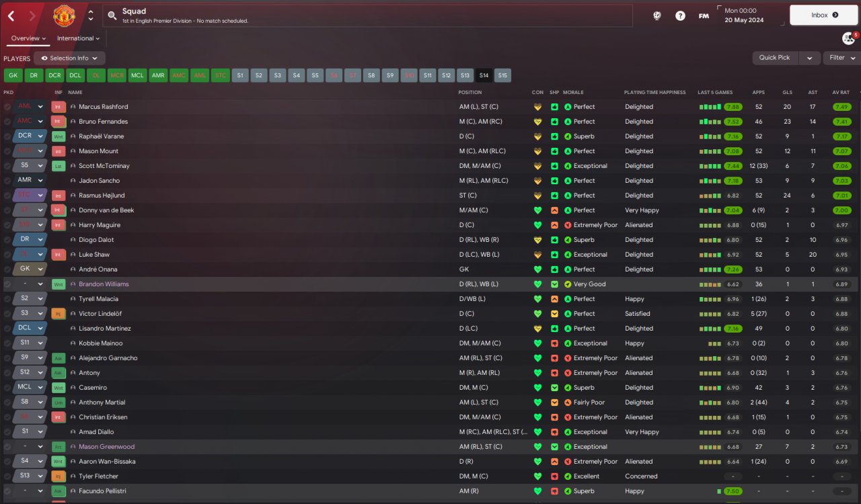This screenshot has height=504, width=861.
Task: Open the help question mark icon
Action: [x=680, y=15]
